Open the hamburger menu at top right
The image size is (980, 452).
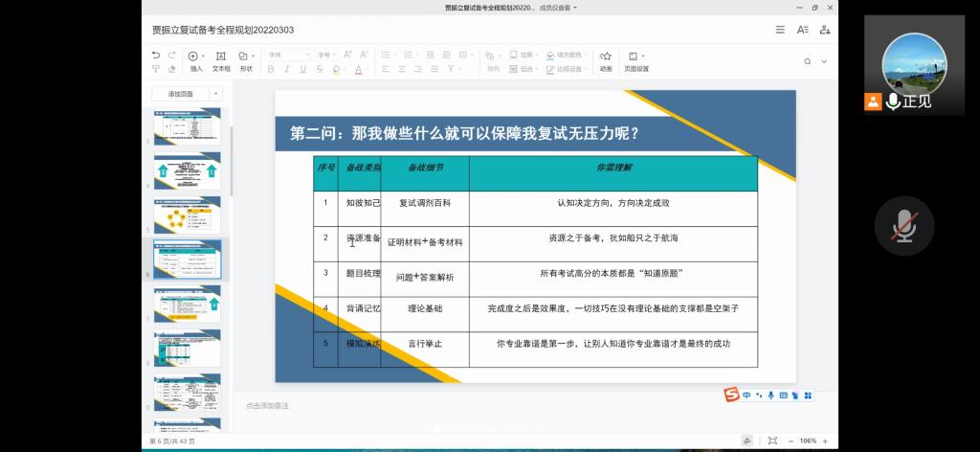click(780, 30)
